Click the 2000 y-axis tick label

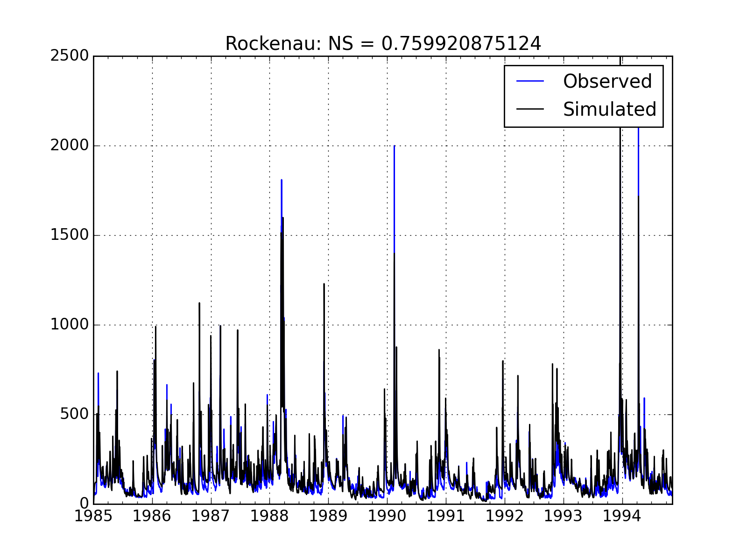click(69, 146)
